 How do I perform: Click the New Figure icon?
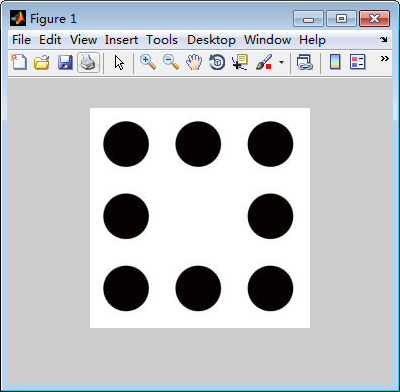(x=19, y=62)
